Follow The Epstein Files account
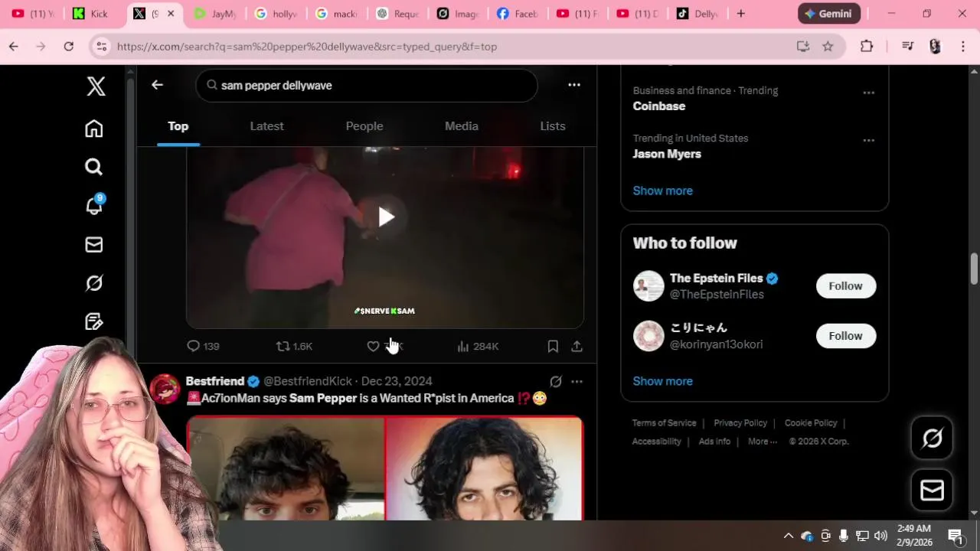 point(845,285)
